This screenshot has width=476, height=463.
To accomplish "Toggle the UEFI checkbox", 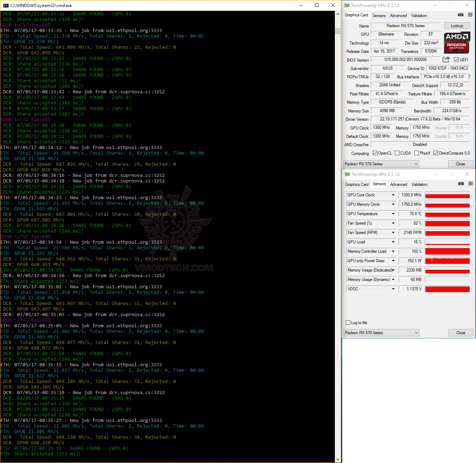I will [x=456, y=60].
